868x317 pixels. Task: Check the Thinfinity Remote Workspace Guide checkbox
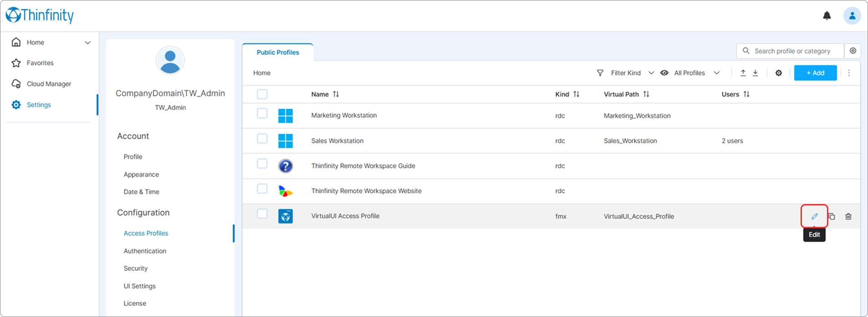click(262, 163)
